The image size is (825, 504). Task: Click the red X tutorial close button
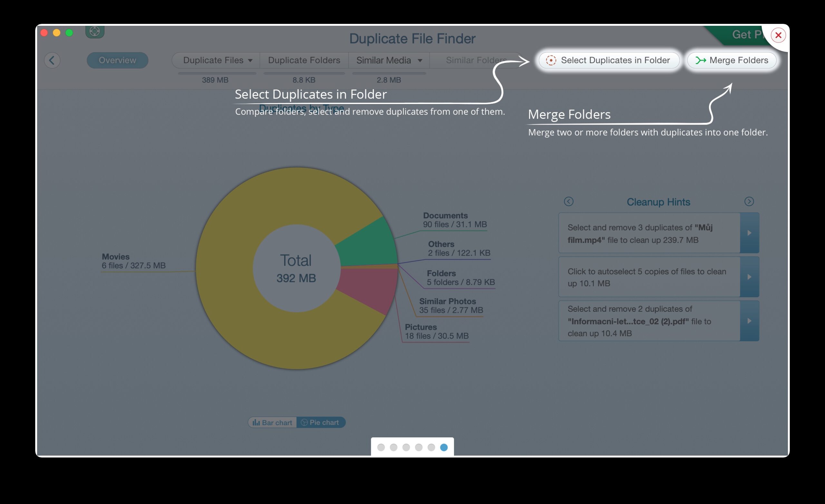(778, 35)
